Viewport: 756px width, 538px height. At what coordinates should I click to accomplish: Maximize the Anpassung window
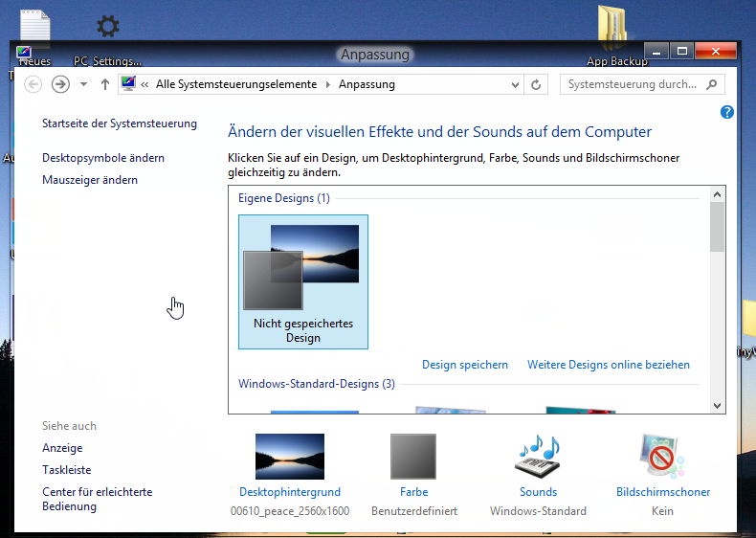point(681,51)
